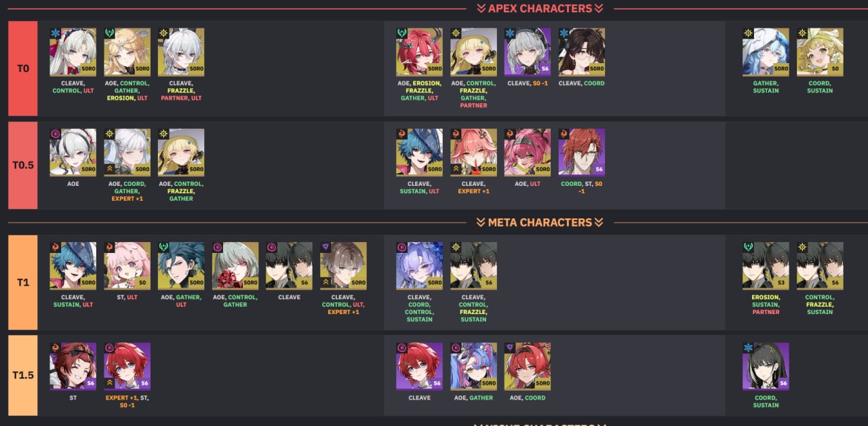
Task: Open the T0 brunette with glasses tagged CLEAVE, COORD
Action: click(582, 52)
